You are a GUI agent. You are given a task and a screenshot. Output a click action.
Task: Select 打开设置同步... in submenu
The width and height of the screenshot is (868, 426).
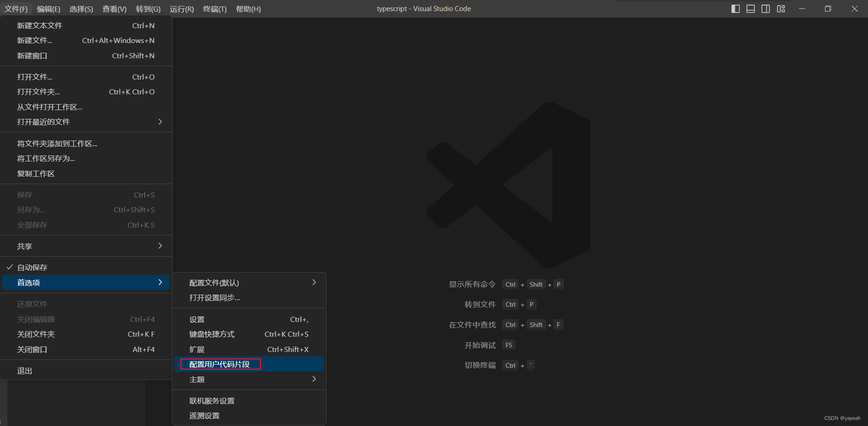tap(249, 297)
